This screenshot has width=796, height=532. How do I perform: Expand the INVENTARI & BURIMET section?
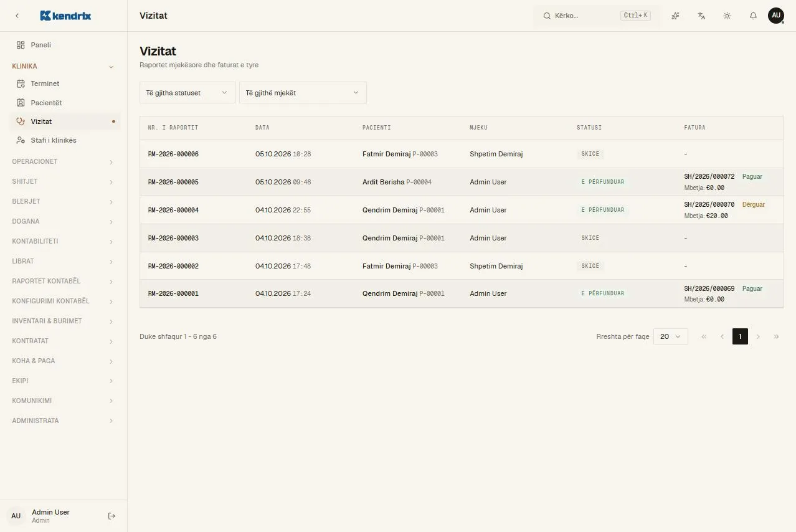64,321
